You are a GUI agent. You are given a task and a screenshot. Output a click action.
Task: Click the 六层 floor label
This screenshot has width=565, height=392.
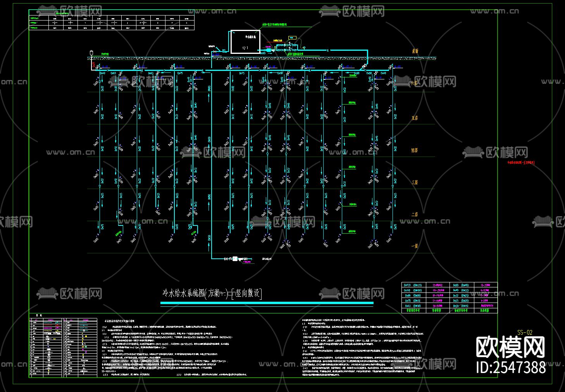[415, 83]
